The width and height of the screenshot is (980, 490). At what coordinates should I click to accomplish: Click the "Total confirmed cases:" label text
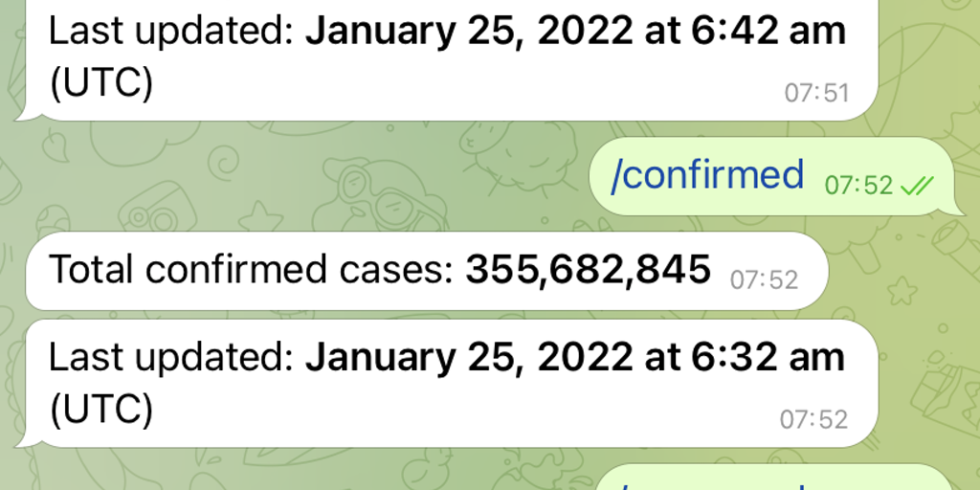(251, 271)
